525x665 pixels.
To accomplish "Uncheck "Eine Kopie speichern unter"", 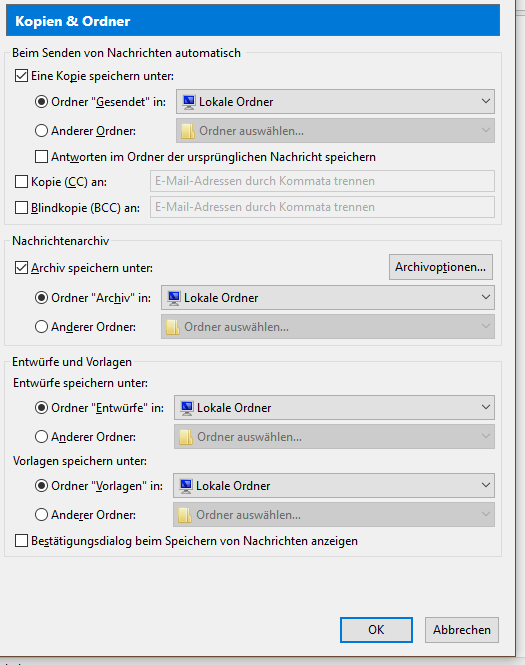I will [x=21, y=76].
